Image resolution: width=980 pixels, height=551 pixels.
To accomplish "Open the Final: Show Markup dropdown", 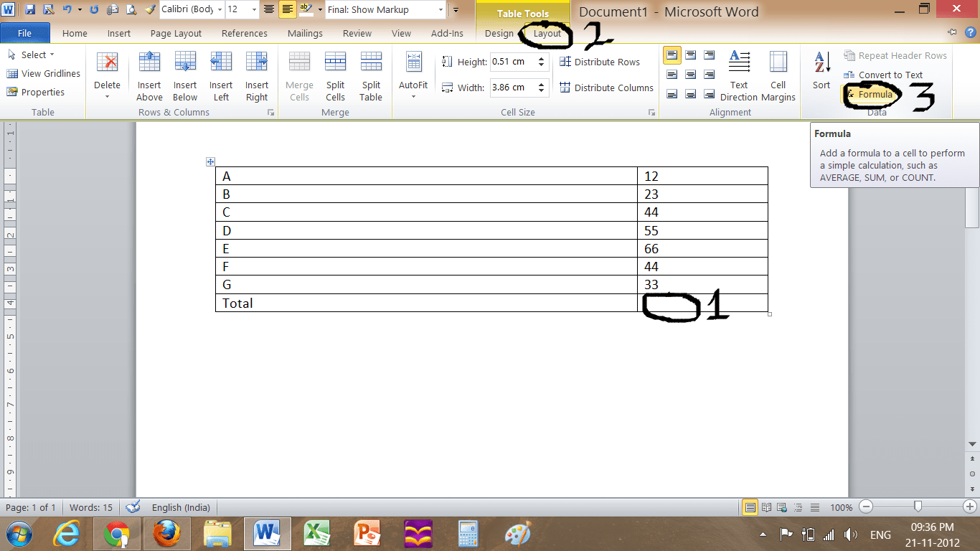I will (440, 10).
